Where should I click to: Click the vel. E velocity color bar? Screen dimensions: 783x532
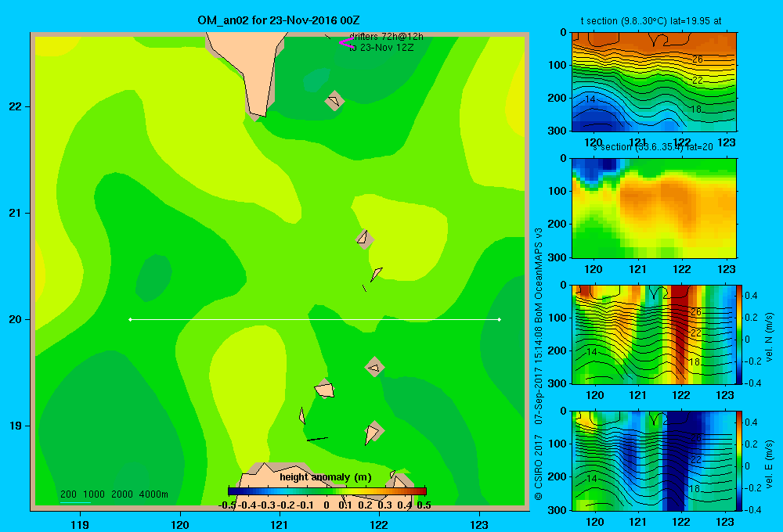pos(739,461)
